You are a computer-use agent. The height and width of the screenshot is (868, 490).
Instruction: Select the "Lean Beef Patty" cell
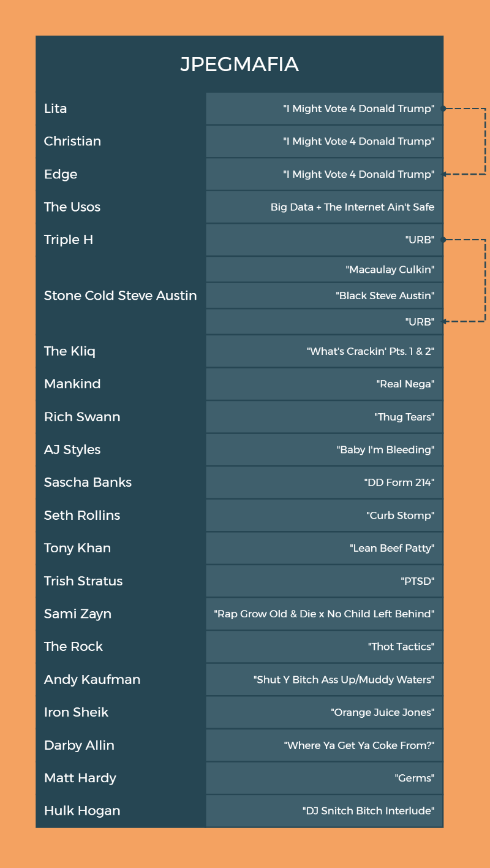point(392,548)
